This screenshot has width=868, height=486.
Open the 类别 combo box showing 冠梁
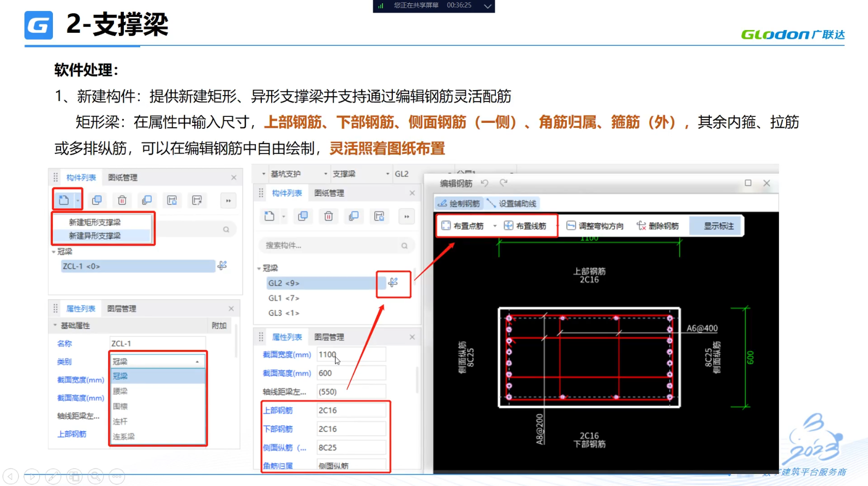click(x=158, y=361)
